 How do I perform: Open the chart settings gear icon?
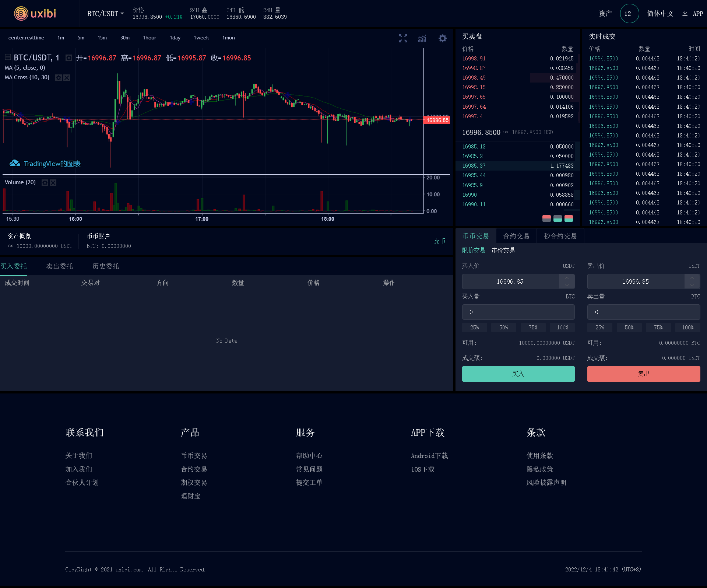pyautogui.click(x=442, y=38)
